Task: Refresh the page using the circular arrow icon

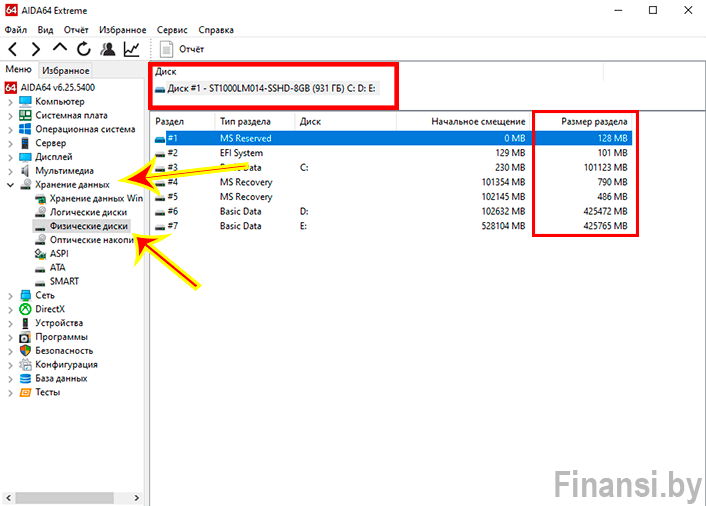Action: click(83, 49)
